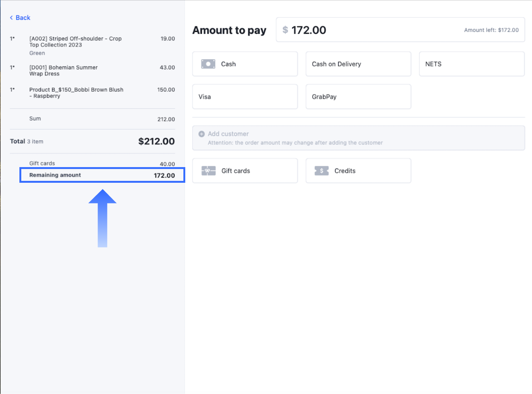Screen dimensions: 532x394
Task: Click the Credits dollar ticket icon
Action: 321,171
